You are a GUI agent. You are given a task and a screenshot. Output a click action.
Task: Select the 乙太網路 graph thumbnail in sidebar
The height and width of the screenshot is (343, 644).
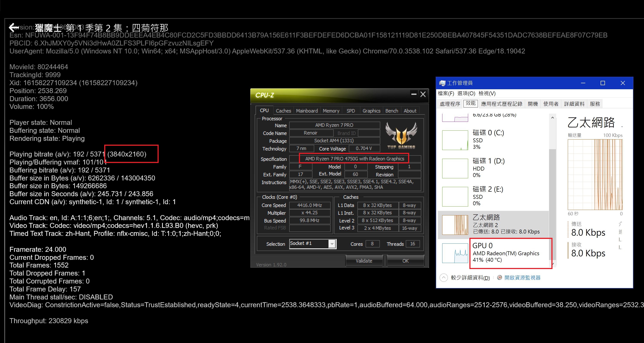[x=455, y=225]
